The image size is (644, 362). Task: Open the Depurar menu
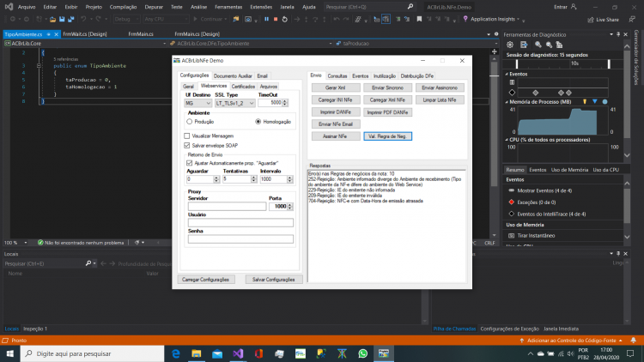tap(154, 7)
